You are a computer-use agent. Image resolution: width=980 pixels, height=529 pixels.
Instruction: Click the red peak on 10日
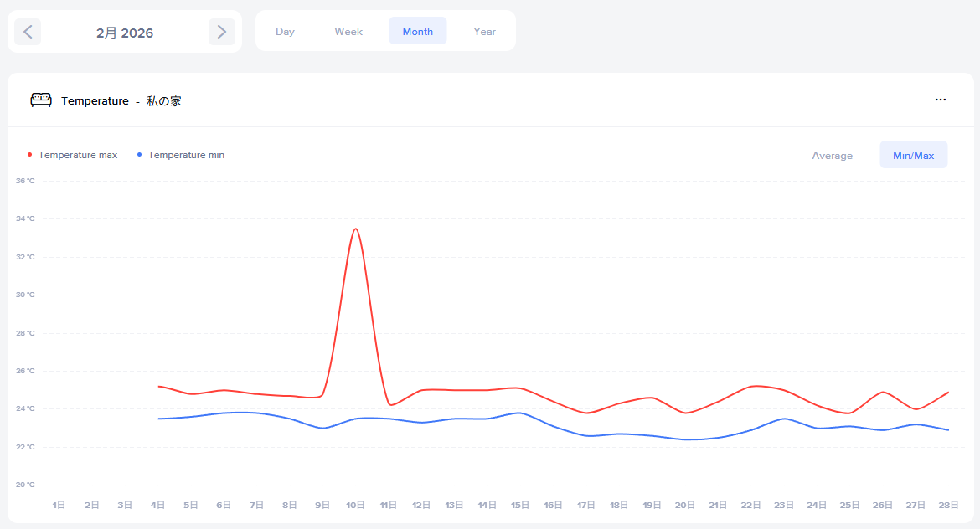(356, 229)
